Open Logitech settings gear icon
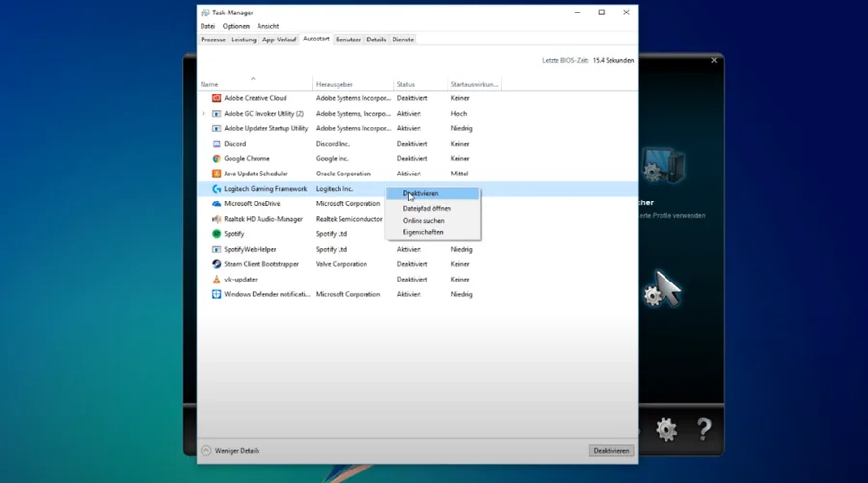 [665, 429]
